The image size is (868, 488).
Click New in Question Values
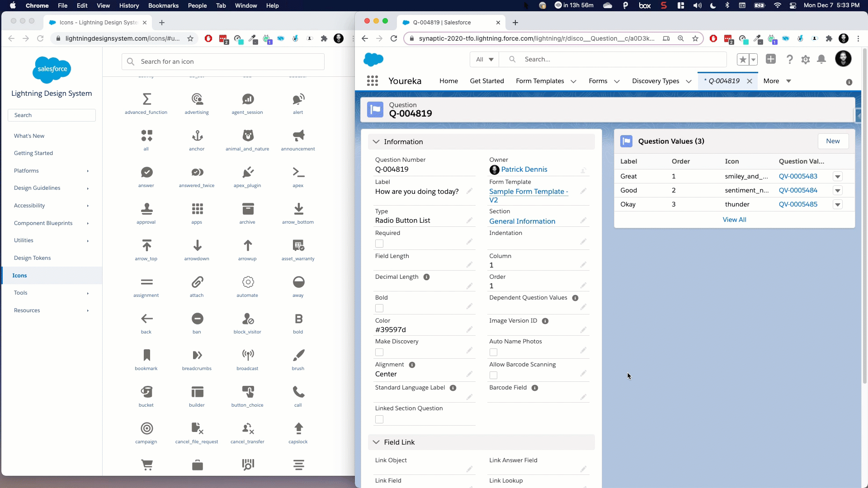click(x=833, y=141)
